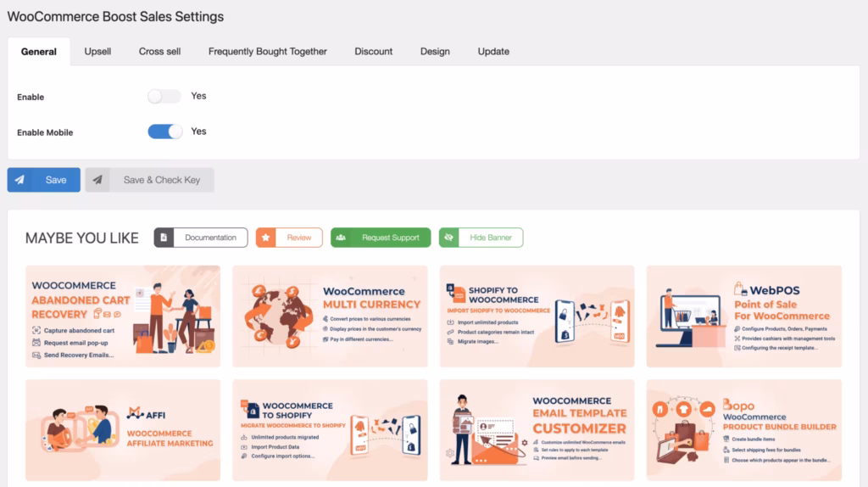868x487 pixels.
Task: Click the Hide Banner button
Action: (x=481, y=238)
